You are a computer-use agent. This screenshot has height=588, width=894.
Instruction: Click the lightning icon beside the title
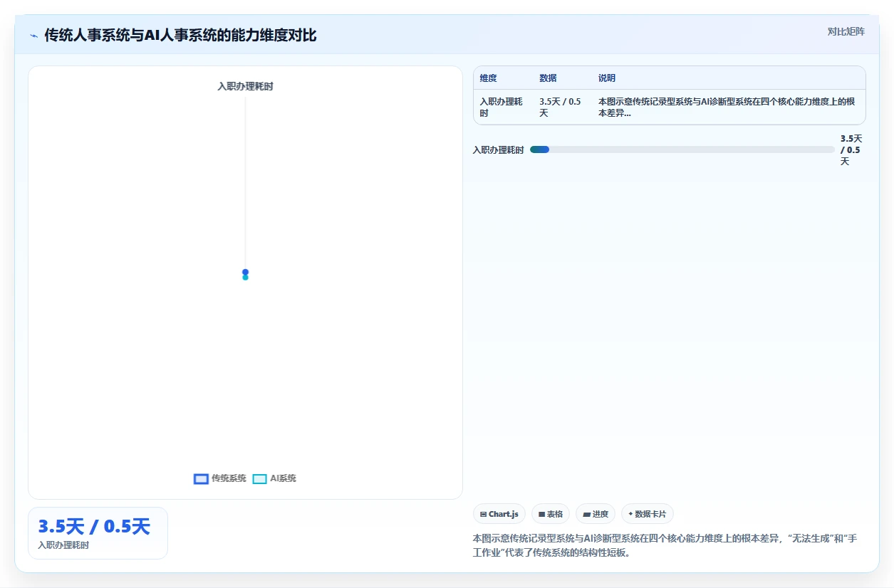point(34,35)
